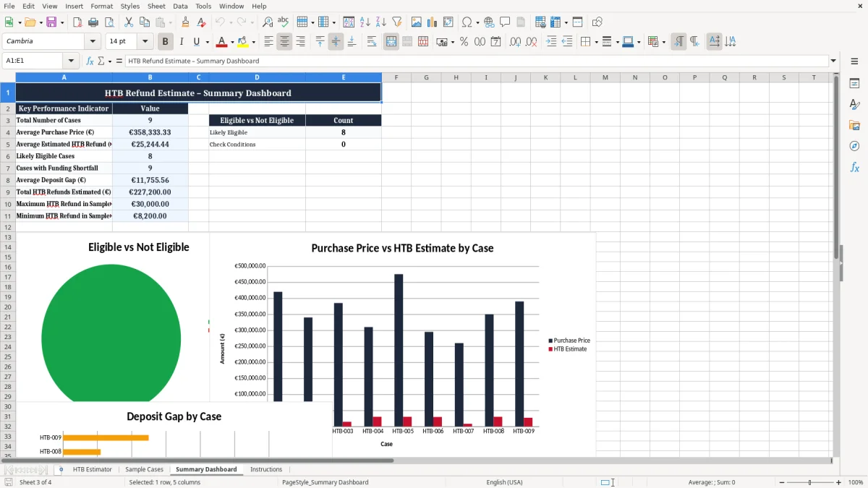Open the Insert menu
This screenshot has width=868, height=488.
click(x=74, y=6)
